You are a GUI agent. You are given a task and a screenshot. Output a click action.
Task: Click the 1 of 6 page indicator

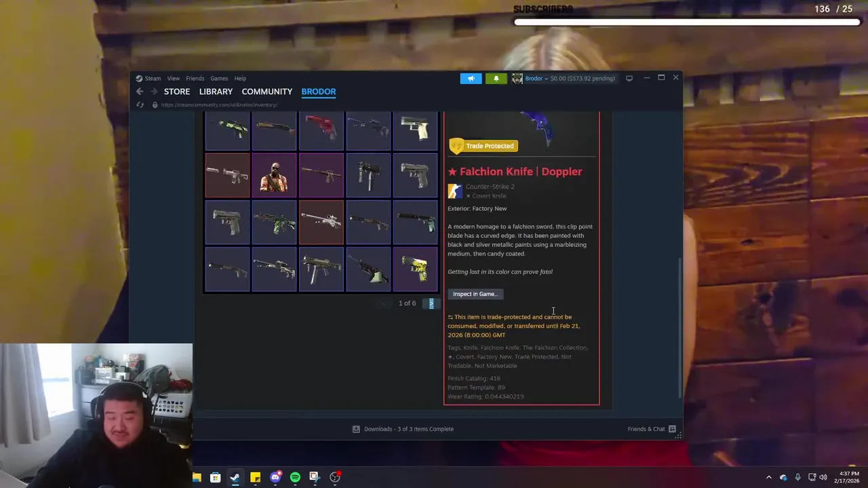coord(408,303)
